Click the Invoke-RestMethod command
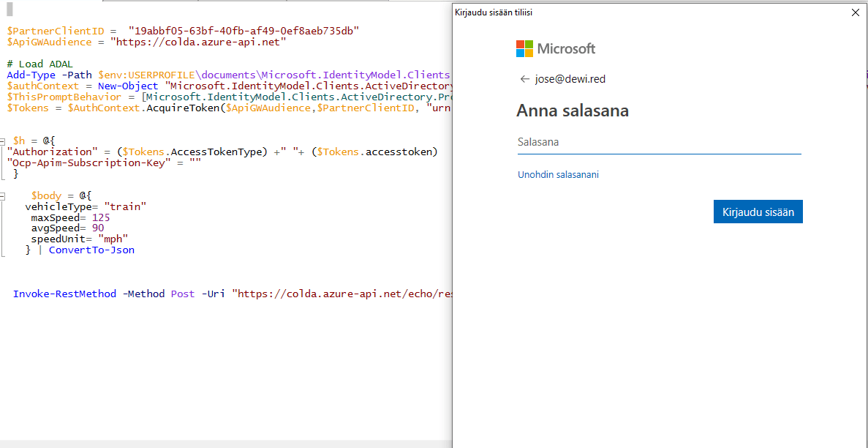The width and height of the screenshot is (868, 448). click(x=64, y=294)
